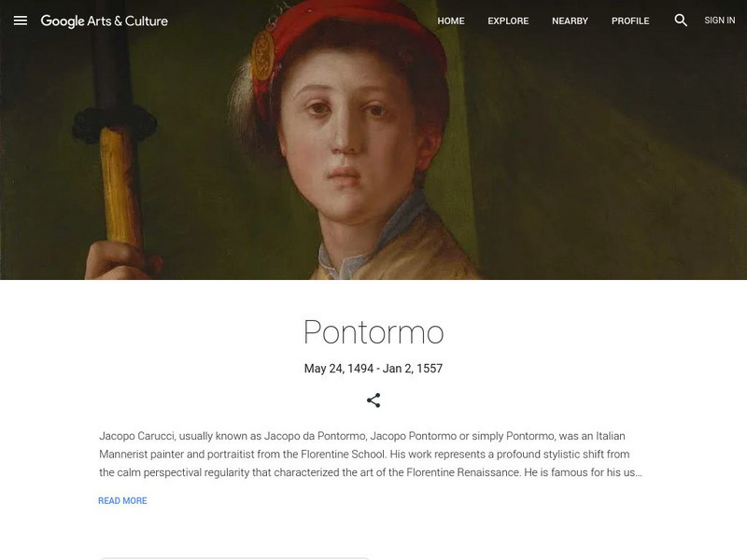Click the dark green banner background right of the face
This screenshot has width=747, height=560.
click(x=579, y=140)
